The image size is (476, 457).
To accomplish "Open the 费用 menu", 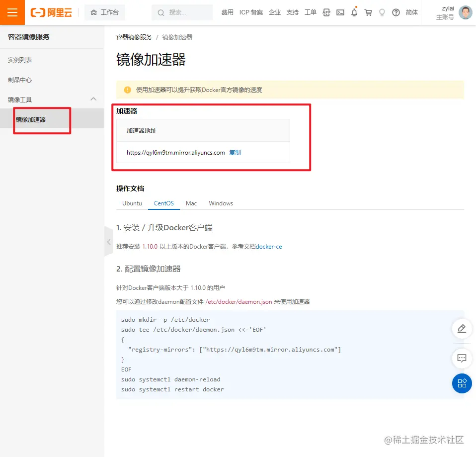I will 227,12.
